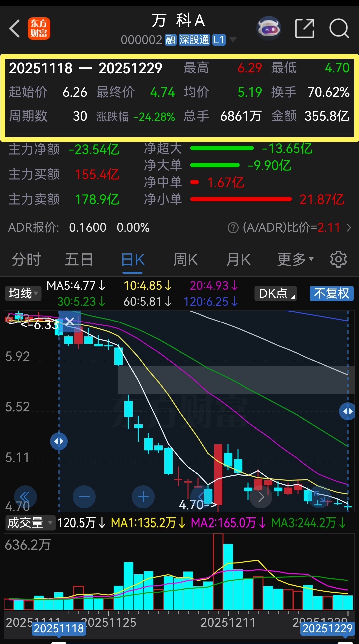
Task: Expand stock title dropdown triangle
Action: [x=233, y=40]
